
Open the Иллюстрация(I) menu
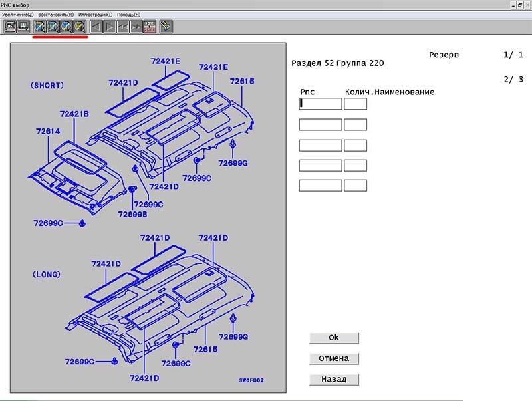95,15
